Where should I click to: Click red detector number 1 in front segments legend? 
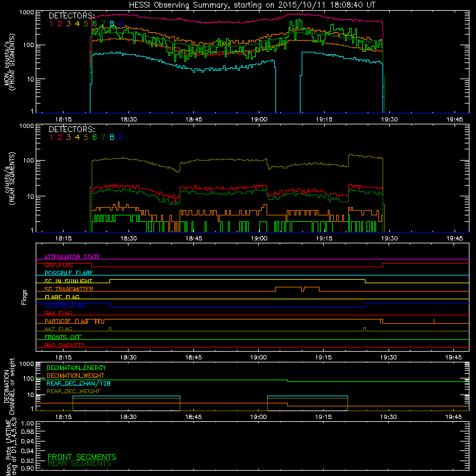click(x=51, y=24)
